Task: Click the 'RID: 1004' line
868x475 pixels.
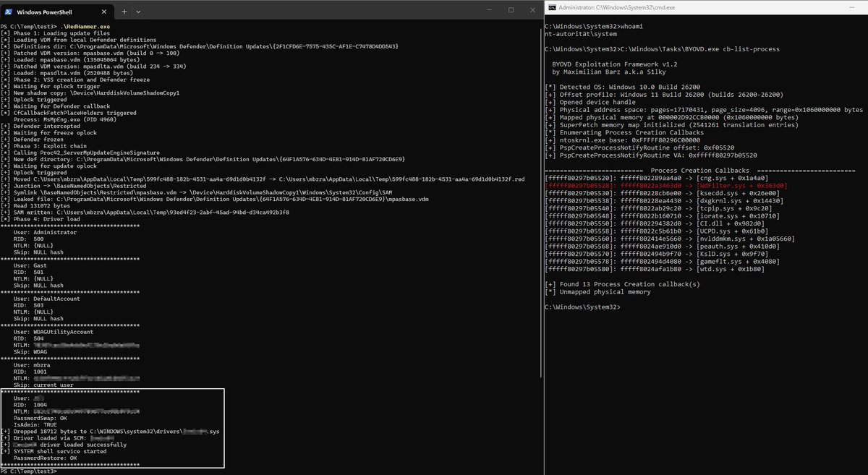Action: point(31,405)
